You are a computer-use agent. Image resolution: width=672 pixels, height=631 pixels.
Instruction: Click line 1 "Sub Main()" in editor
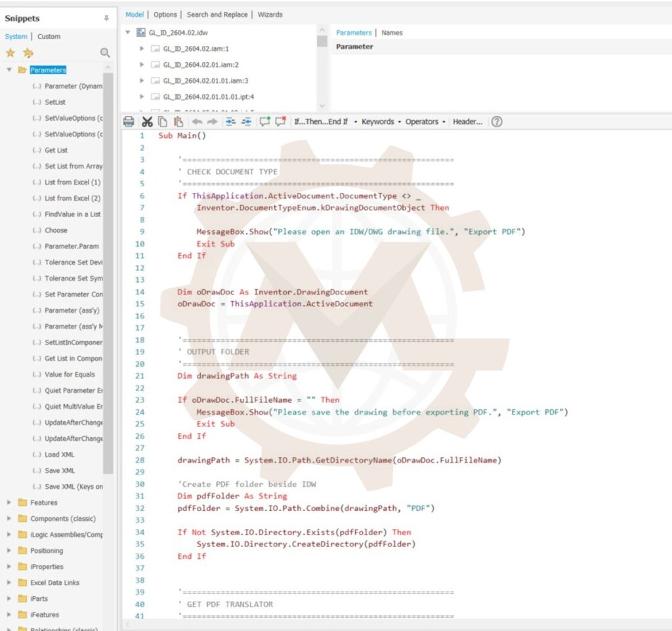tap(182, 136)
